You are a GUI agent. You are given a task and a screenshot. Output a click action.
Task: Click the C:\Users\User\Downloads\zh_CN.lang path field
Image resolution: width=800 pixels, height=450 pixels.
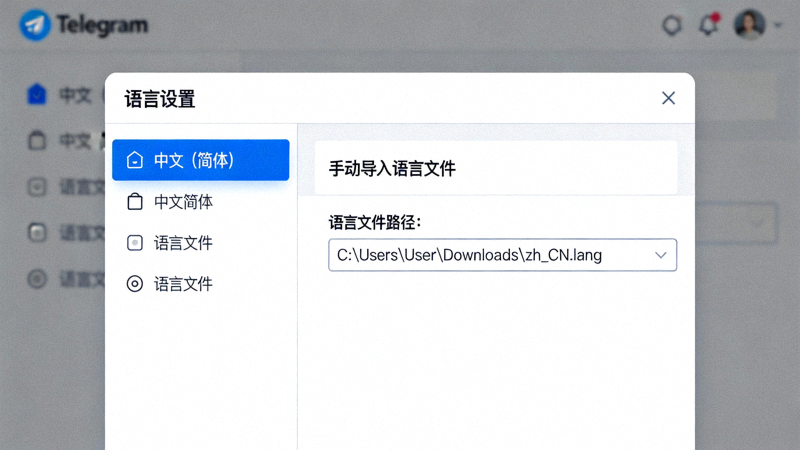pyautogui.click(x=503, y=255)
